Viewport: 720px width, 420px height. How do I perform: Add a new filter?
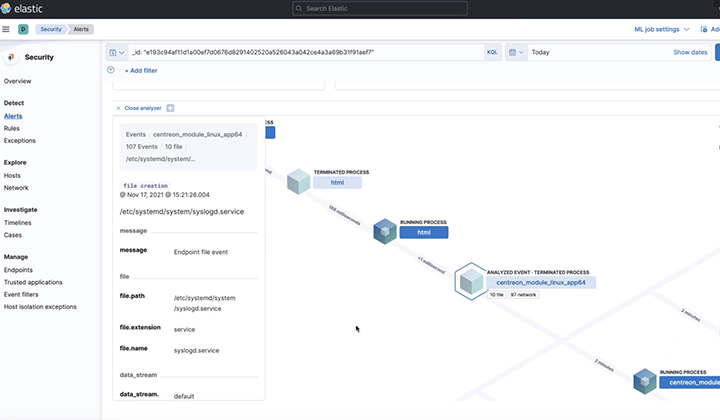click(141, 71)
